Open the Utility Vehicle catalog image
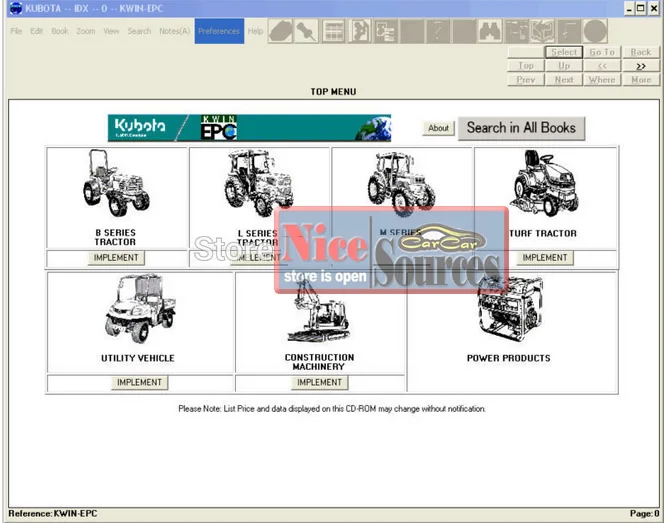The width and height of the screenshot is (664, 523). pyautogui.click(x=140, y=308)
